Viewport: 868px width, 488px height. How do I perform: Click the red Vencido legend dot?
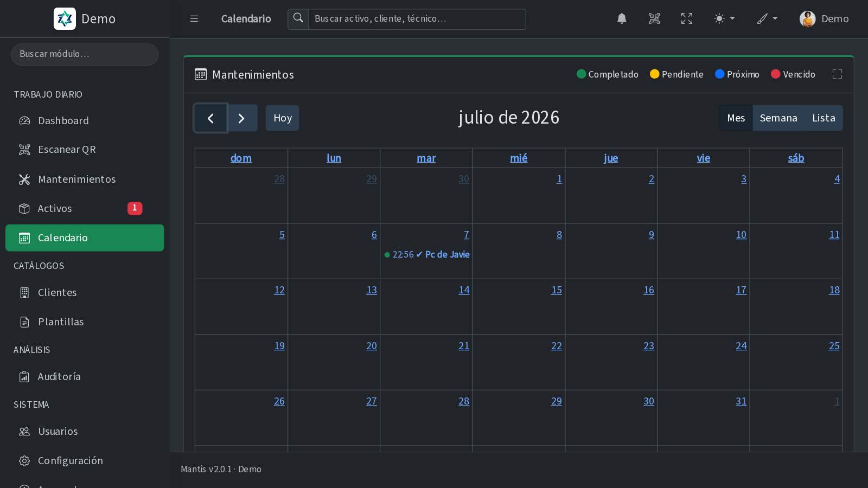pos(776,74)
